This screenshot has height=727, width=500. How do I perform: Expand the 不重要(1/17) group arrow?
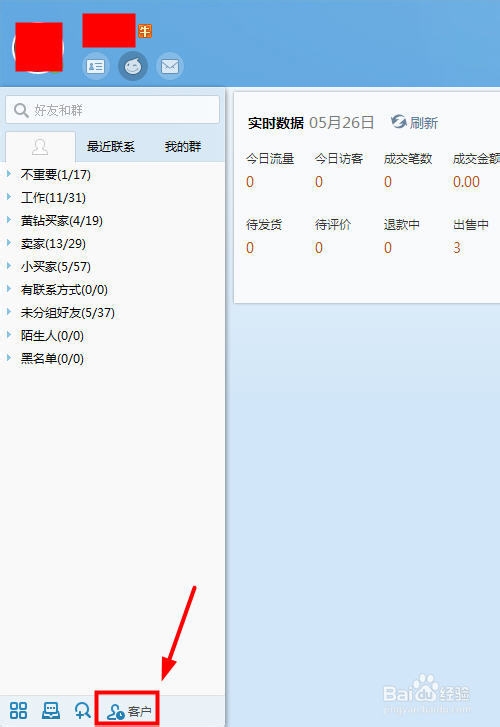(9, 174)
